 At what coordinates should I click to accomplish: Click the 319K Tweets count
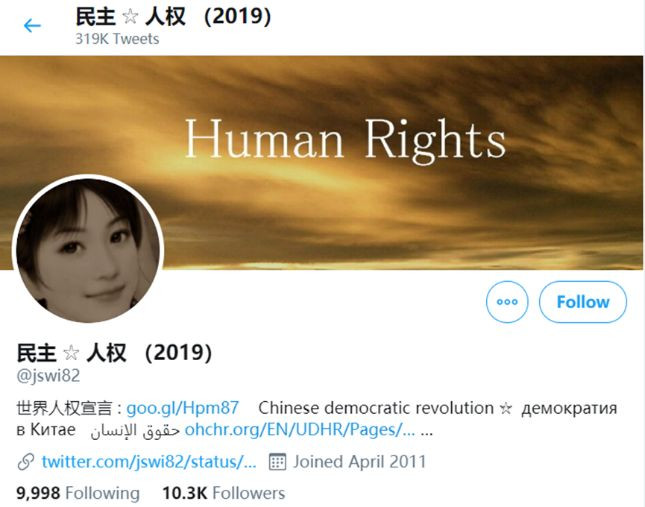117,39
